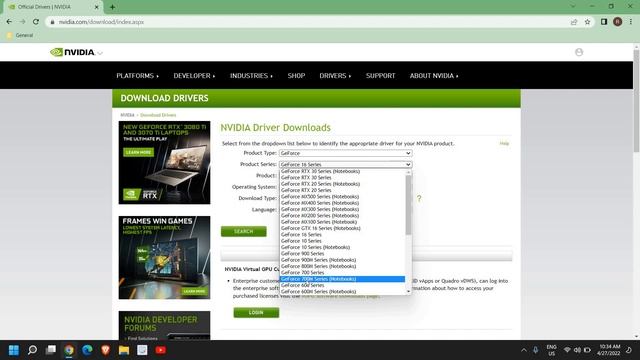The image size is (640, 360).
Task: Open the user account icon
Action: (x=579, y=52)
